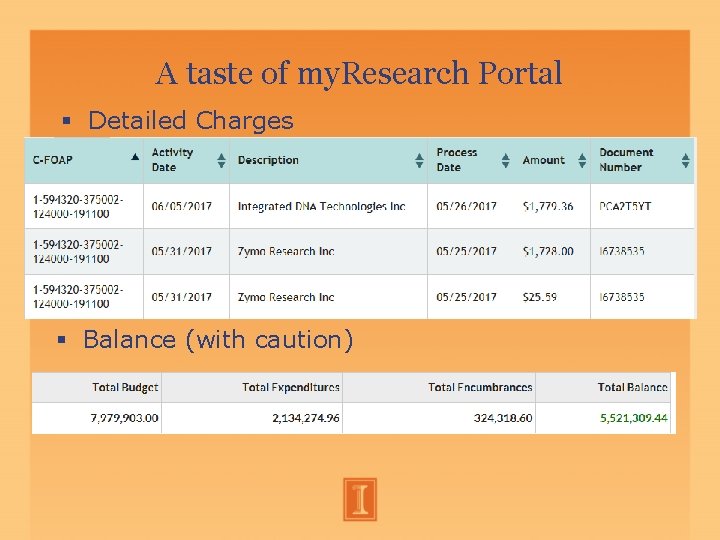Click the Amount column sort arrows
Image resolution: width=720 pixels, height=540 pixels.
point(582,160)
